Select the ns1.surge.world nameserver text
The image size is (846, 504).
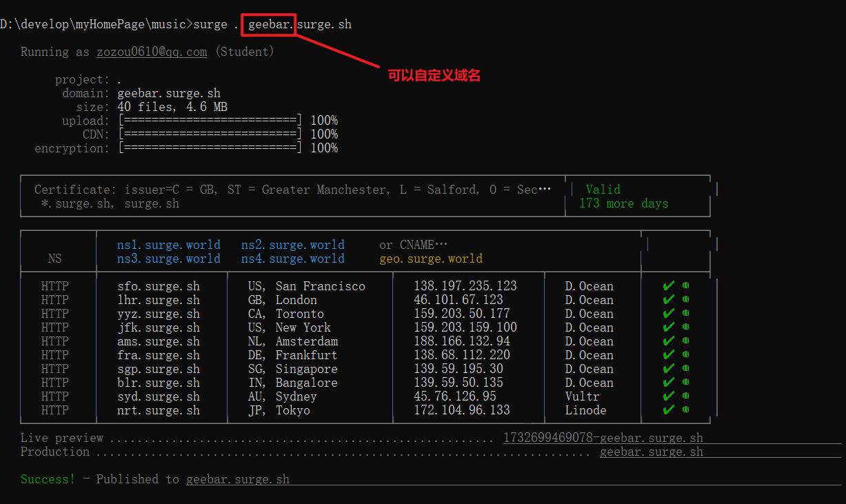tap(169, 245)
